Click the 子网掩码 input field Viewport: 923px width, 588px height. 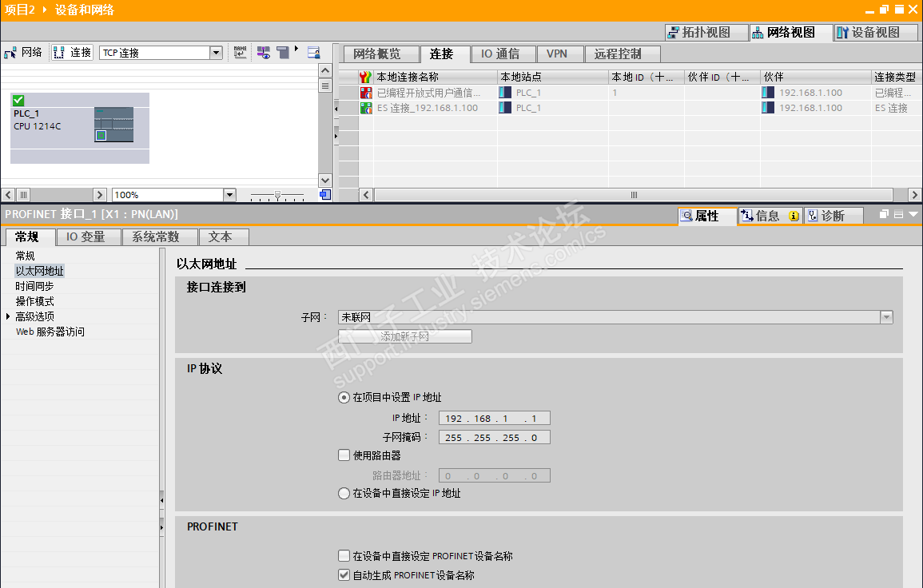pyautogui.click(x=495, y=437)
